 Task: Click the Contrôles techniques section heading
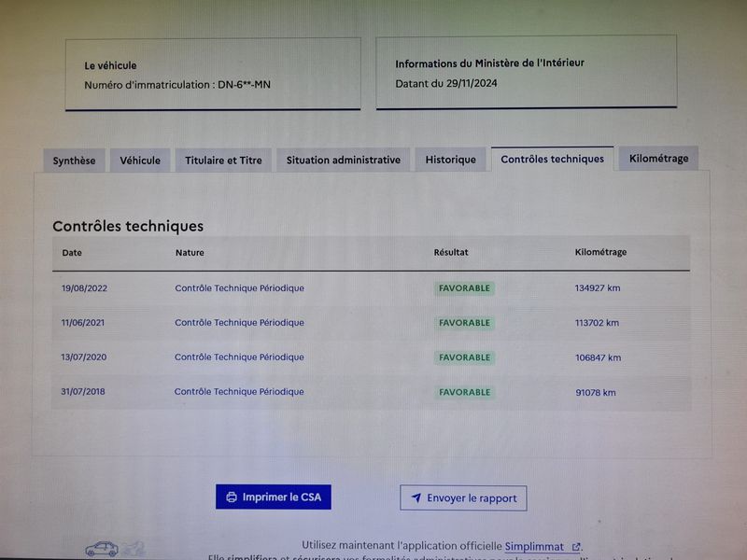(128, 226)
